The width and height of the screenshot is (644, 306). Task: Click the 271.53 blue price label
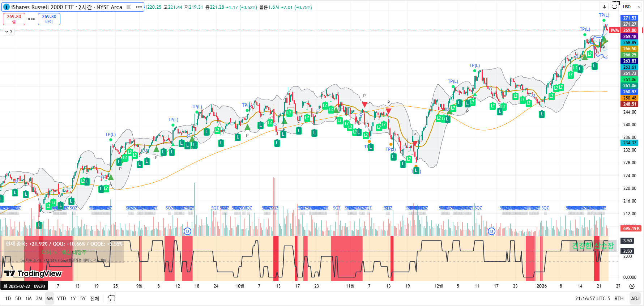pyautogui.click(x=630, y=18)
